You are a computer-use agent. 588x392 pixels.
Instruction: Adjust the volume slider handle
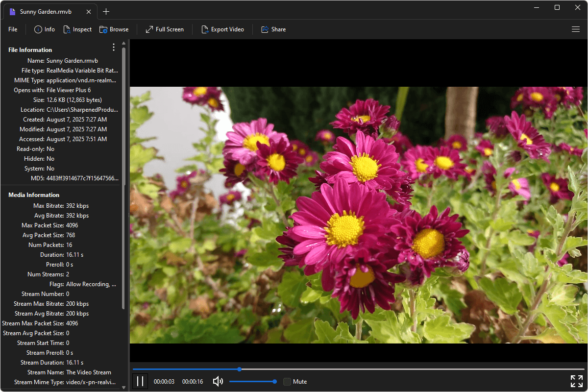tap(275, 381)
